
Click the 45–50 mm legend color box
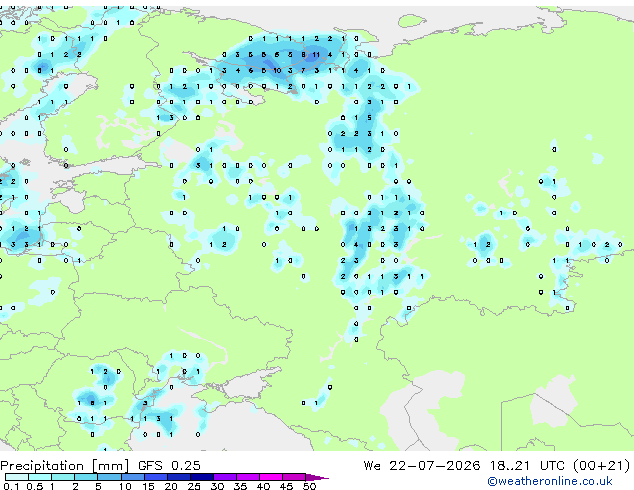[x=294, y=477]
